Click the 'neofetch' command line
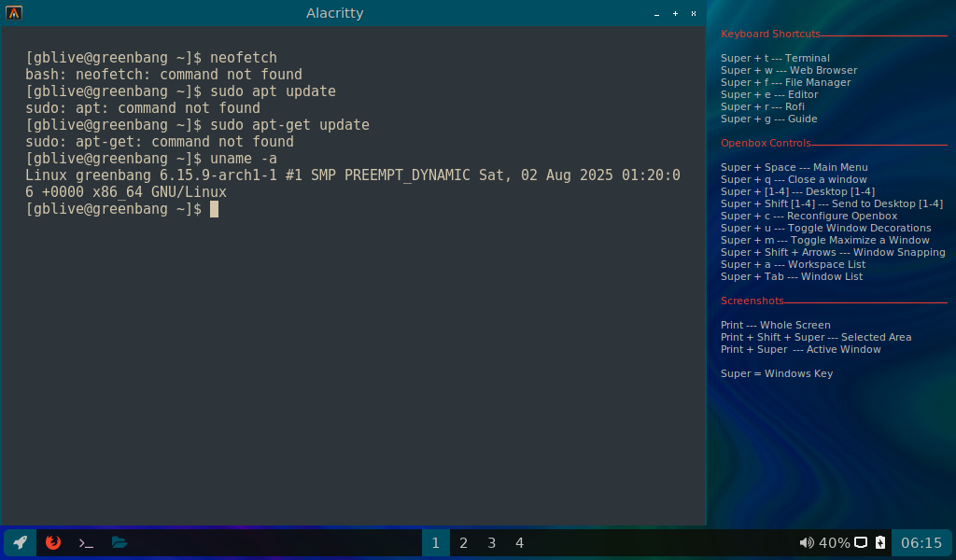 click(x=151, y=58)
